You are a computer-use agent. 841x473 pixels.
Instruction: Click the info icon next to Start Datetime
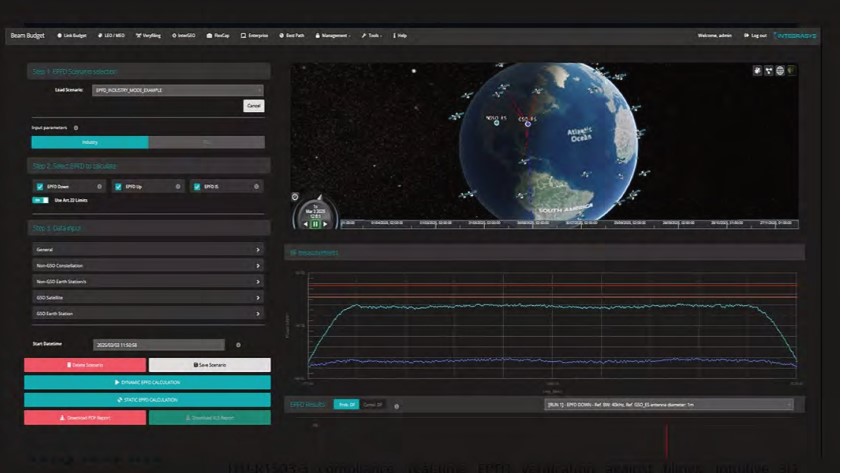point(237,345)
